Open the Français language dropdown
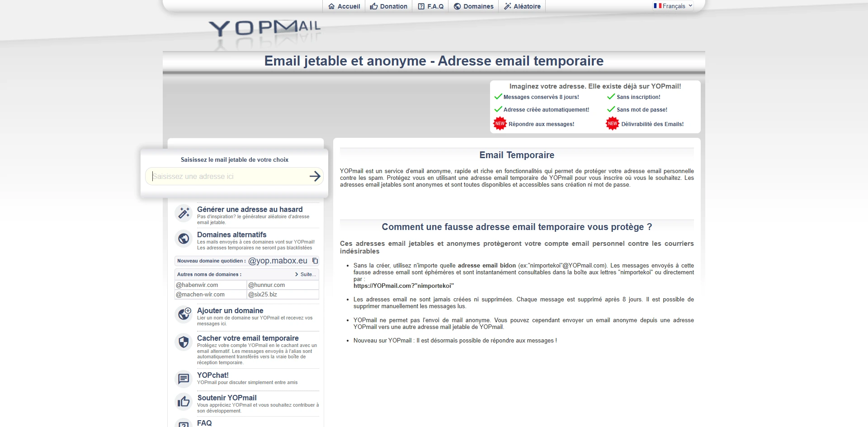The width and height of the screenshot is (868, 427). 673,6
